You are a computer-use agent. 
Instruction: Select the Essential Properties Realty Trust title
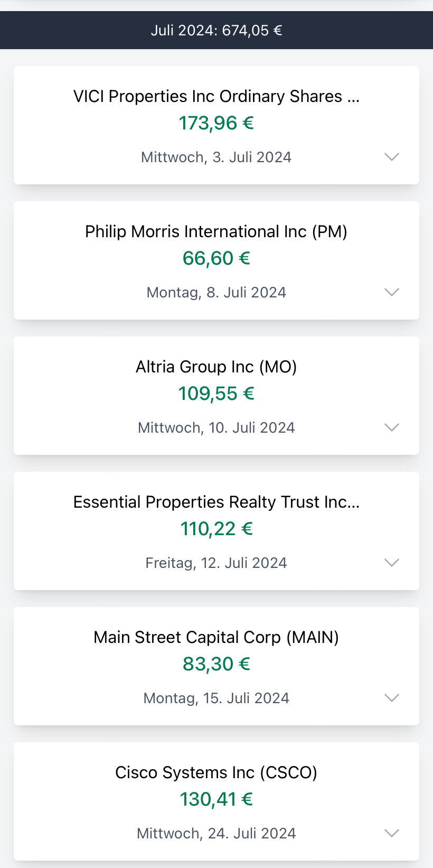tap(216, 502)
